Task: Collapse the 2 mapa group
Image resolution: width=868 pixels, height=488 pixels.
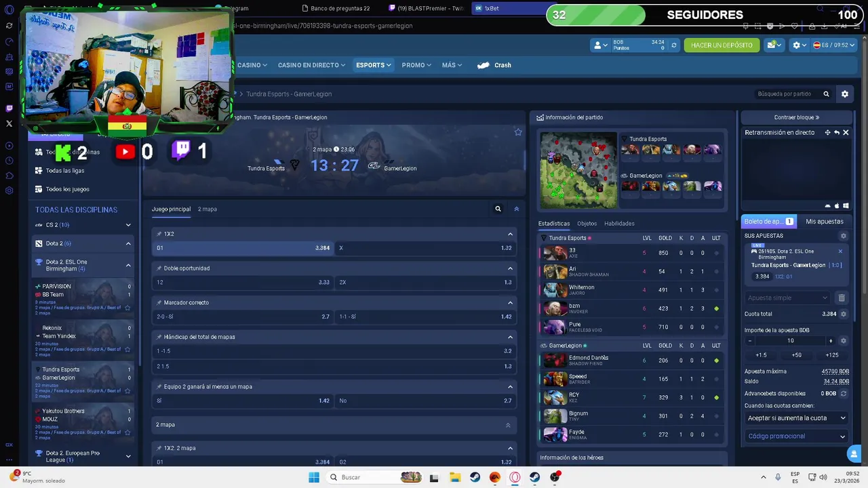Action: click(508, 425)
